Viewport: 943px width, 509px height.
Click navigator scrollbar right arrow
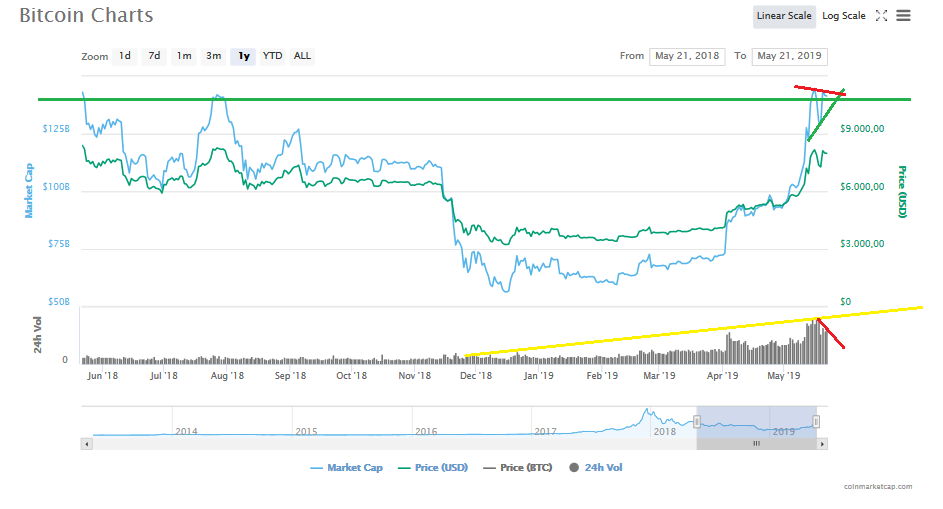pos(822,444)
